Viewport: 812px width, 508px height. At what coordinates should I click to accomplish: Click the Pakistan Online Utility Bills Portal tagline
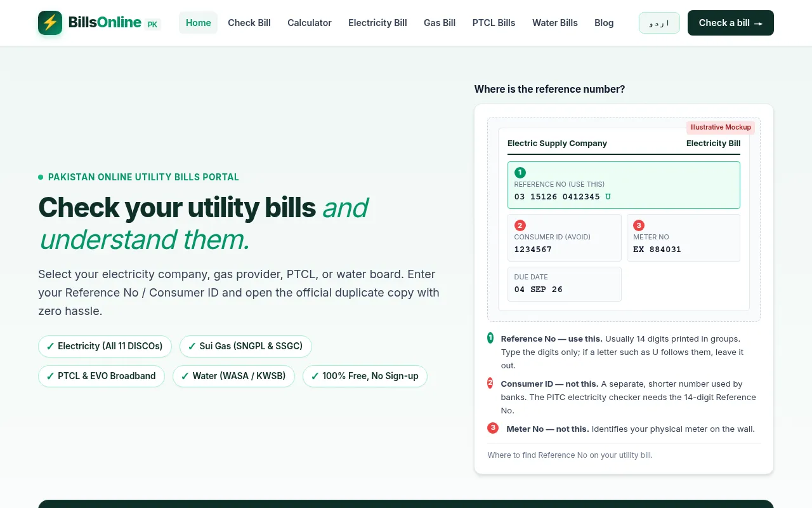click(x=143, y=177)
